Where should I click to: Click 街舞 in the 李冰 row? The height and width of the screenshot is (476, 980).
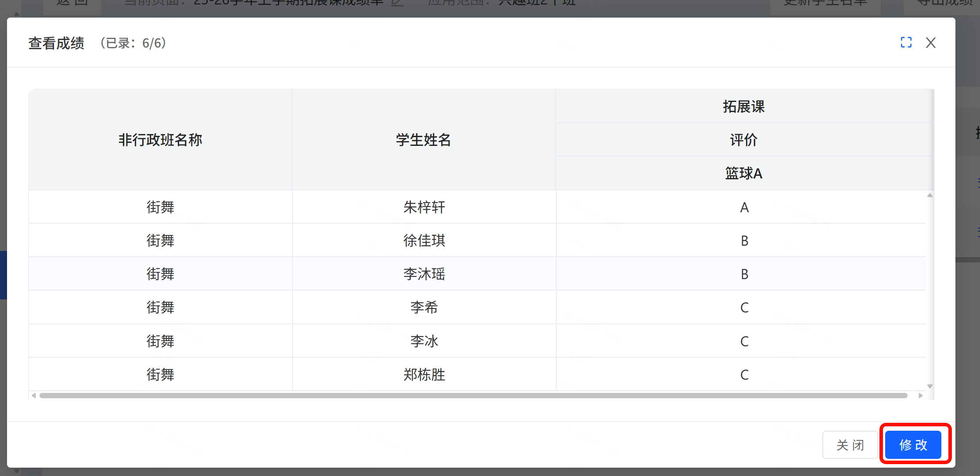click(x=160, y=341)
